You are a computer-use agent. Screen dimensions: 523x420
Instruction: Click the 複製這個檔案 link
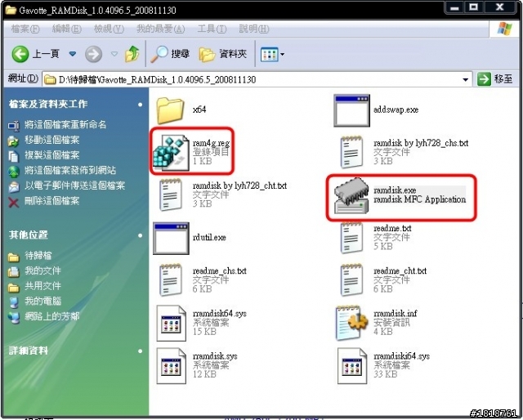(x=51, y=155)
